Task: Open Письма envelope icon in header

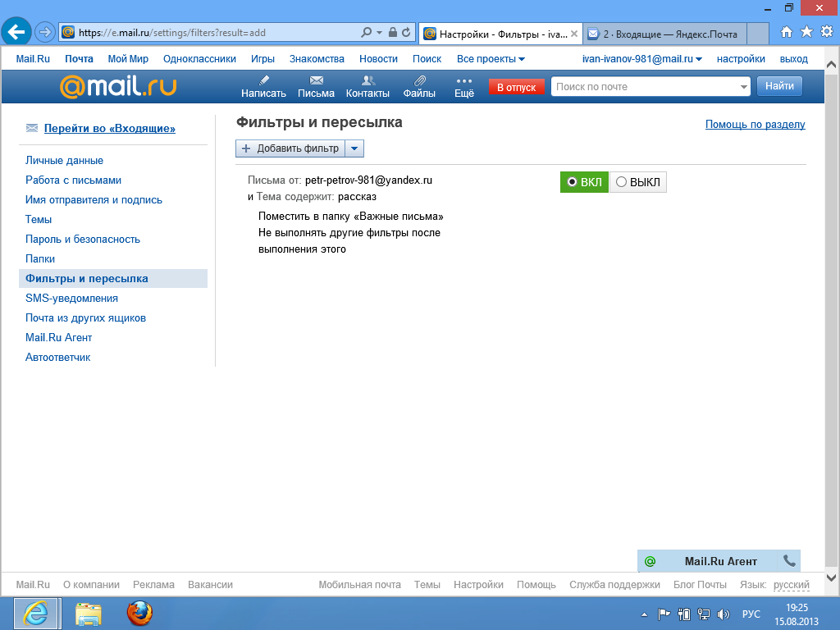Action: [x=317, y=80]
